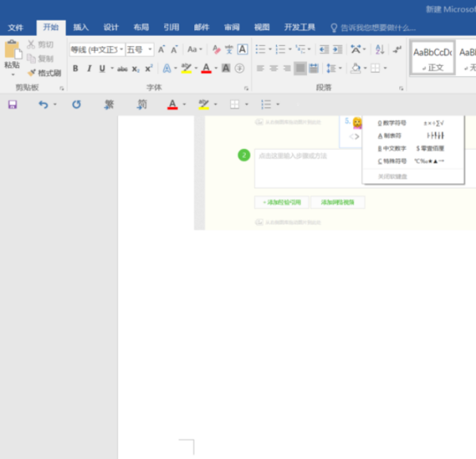Image resolution: width=476 pixels, height=459 pixels.
Task: Open the Change Case (Aa) dropdown
Action: pyautogui.click(x=194, y=49)
